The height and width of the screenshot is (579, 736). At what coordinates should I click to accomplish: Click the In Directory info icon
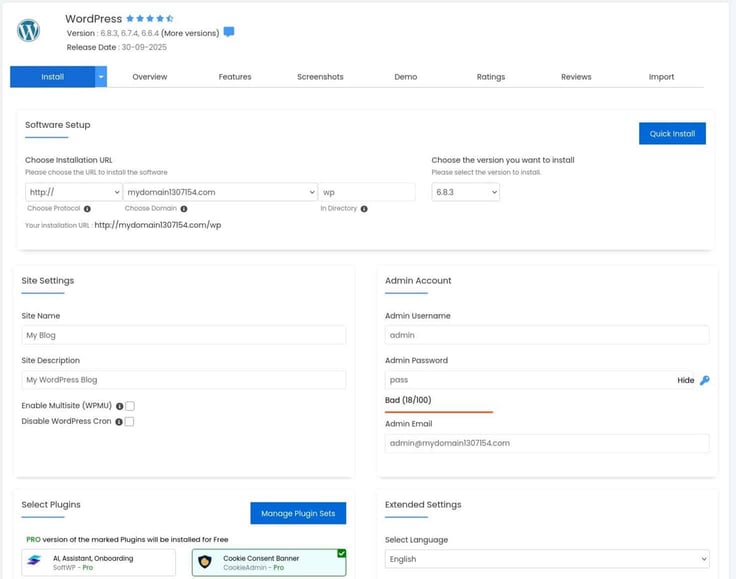tap(364, 209)
